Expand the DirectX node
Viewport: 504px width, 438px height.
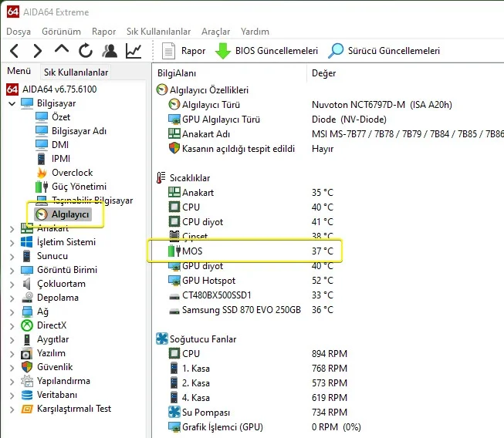tap(12, 326)
